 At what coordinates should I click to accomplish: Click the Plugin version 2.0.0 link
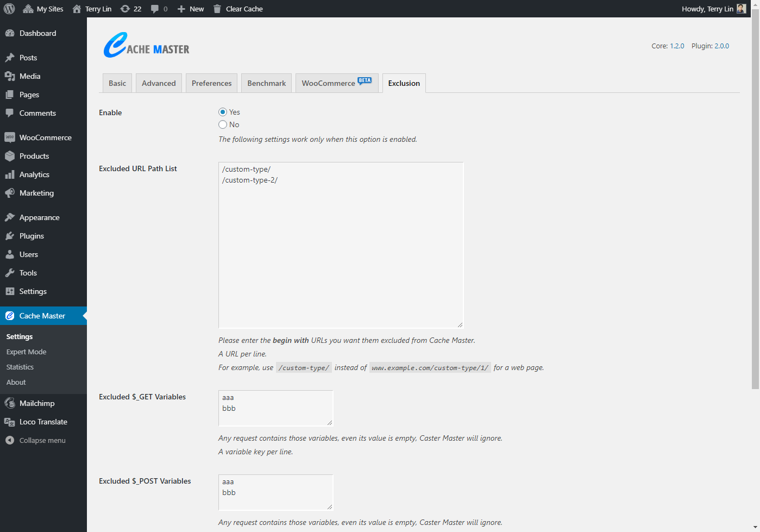tap(721, 46)
